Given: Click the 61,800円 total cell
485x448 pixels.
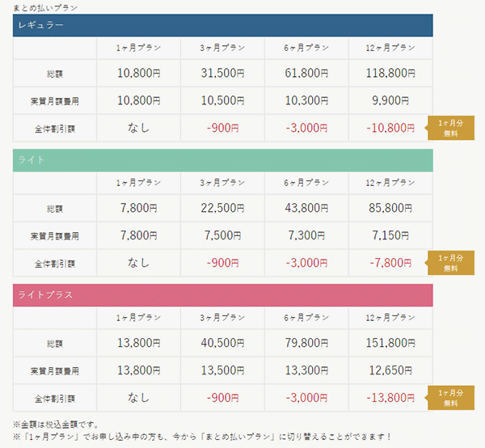Looking at the screenshot, I should tap(306, 74).
